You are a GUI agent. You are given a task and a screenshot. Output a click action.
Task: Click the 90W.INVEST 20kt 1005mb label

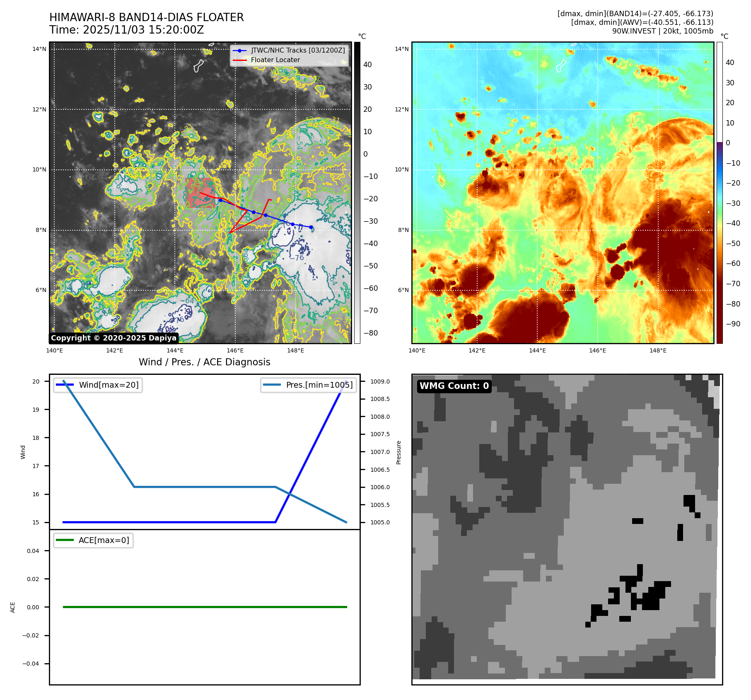coord(662,31)
